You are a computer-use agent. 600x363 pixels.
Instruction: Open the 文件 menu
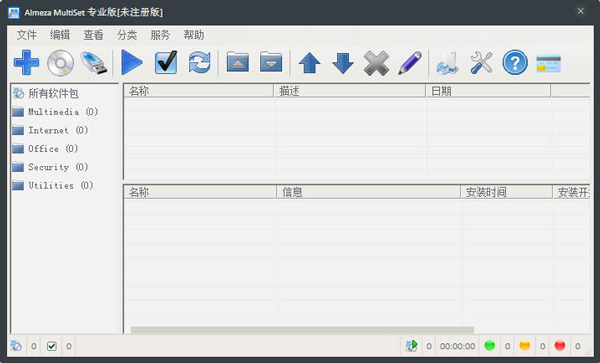pyautogui.click(x=26, y=35)
